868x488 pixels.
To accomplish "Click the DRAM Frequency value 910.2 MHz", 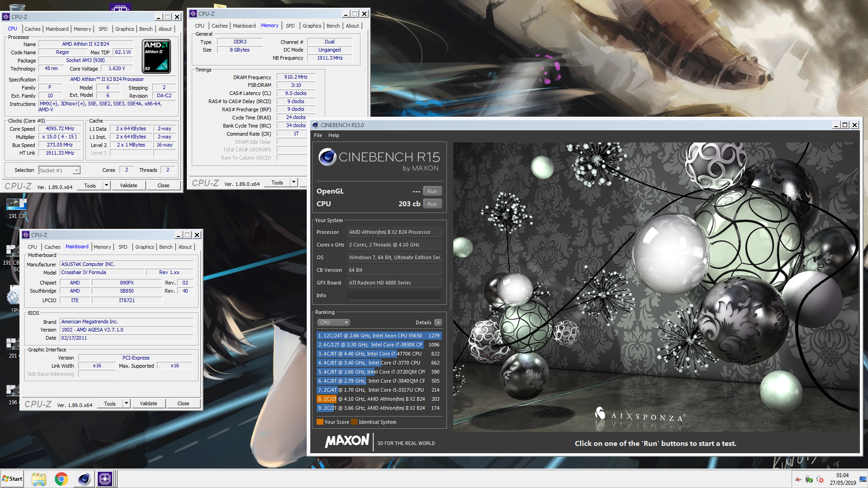I will pos(296,77).
